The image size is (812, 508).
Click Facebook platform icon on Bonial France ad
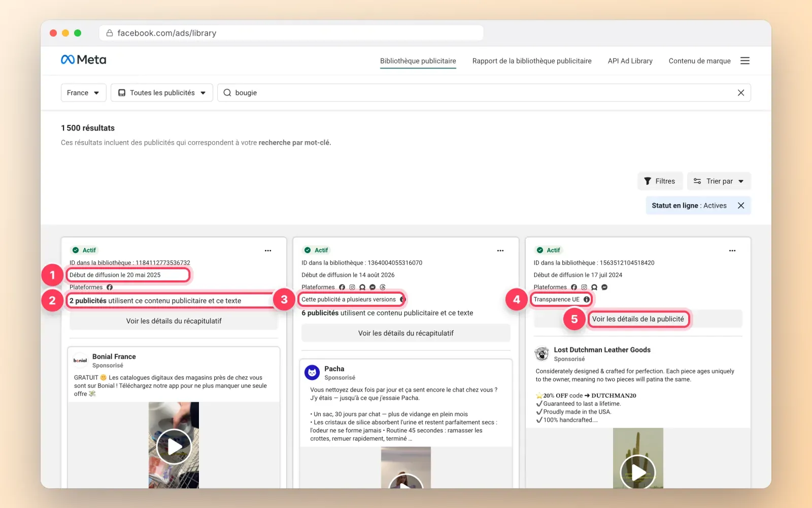tap(110, 287)
